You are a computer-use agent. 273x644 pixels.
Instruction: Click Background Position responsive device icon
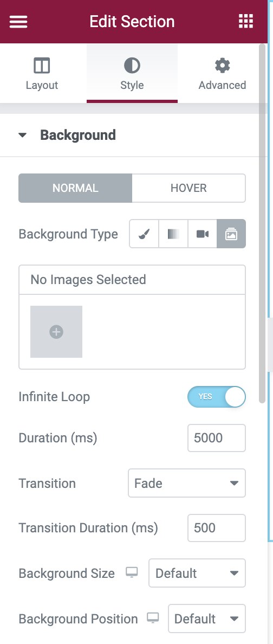pos(153,618)
